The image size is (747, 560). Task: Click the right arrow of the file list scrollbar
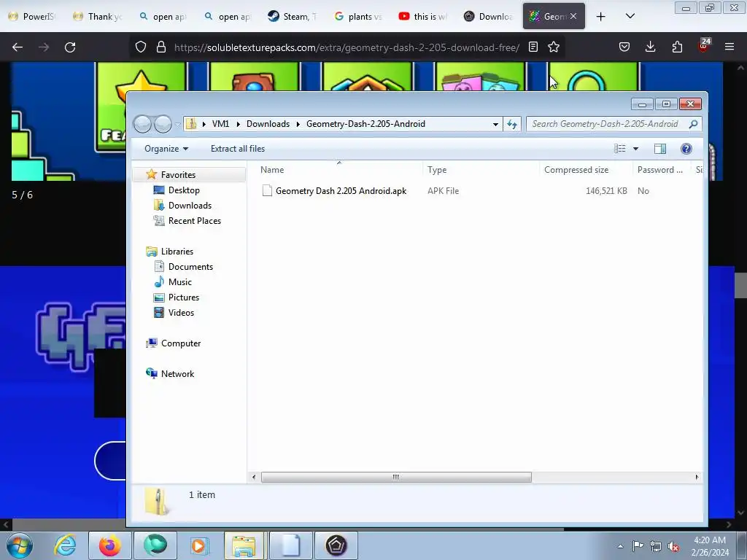click(x=697, y=477)
